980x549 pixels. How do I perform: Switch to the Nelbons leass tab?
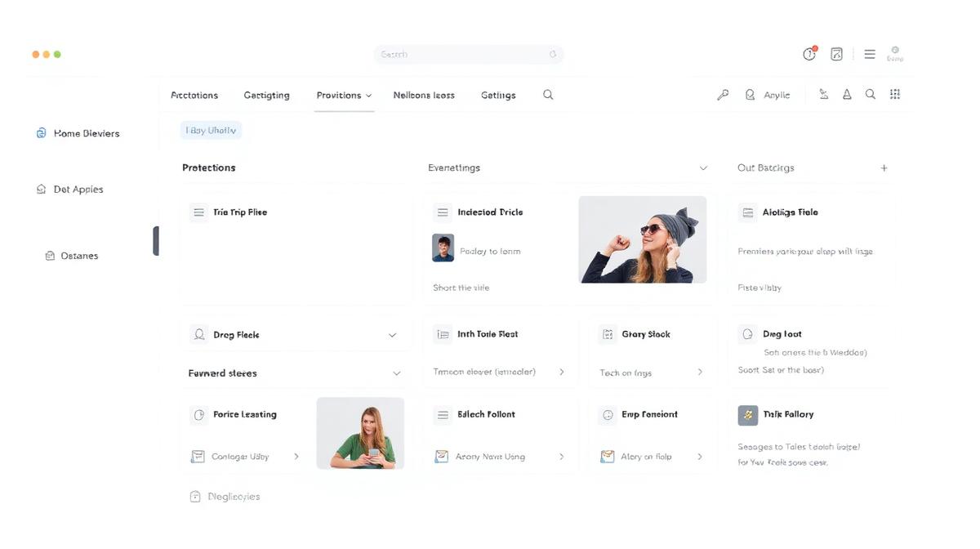point(424,96)
